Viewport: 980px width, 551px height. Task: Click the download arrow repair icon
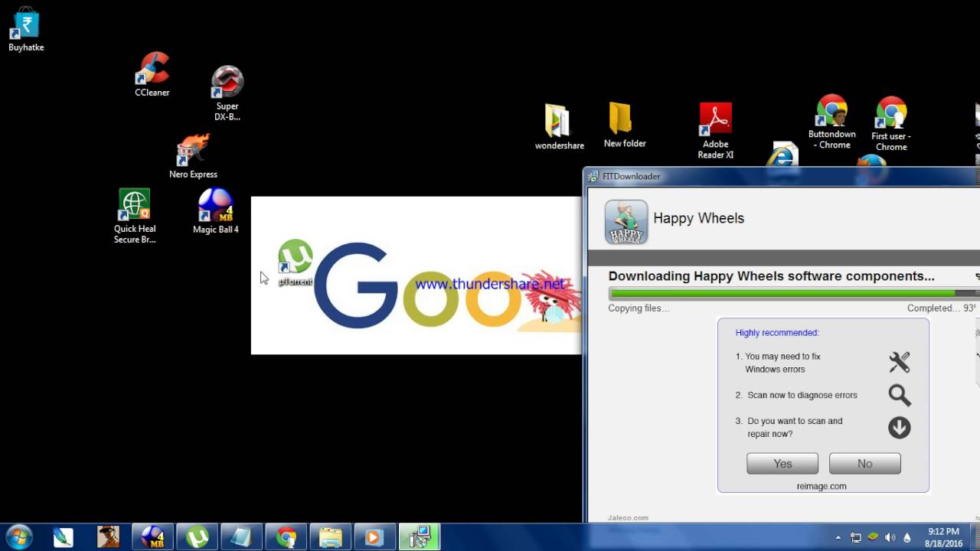click(x=900, y=427)
